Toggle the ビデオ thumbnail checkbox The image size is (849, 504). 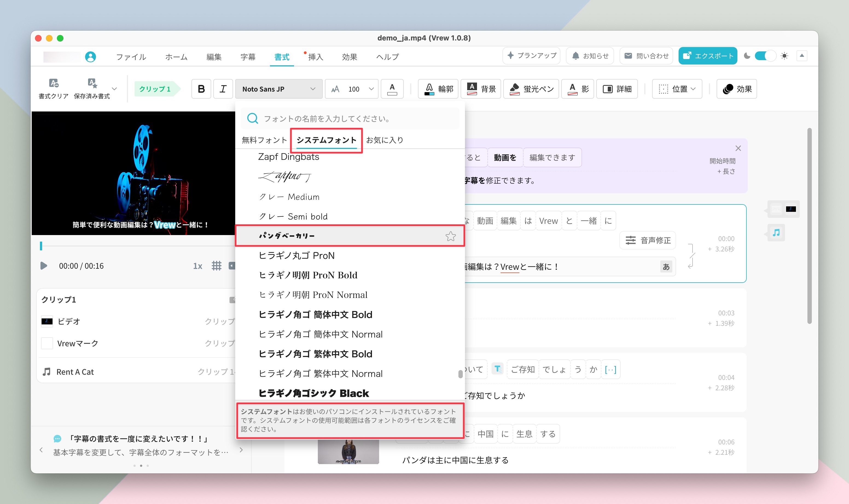pos(47,321)
